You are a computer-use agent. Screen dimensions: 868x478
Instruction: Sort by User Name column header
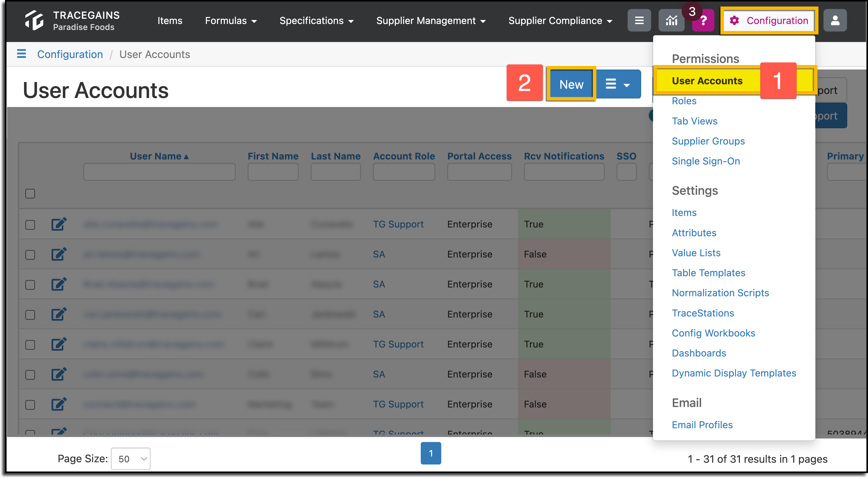pos(159,156)
